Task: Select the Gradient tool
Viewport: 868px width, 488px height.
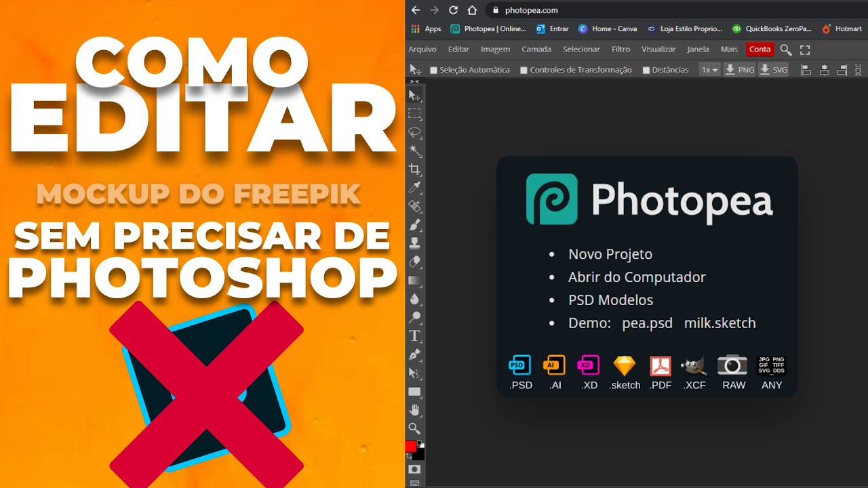Action: click(414, 280)
